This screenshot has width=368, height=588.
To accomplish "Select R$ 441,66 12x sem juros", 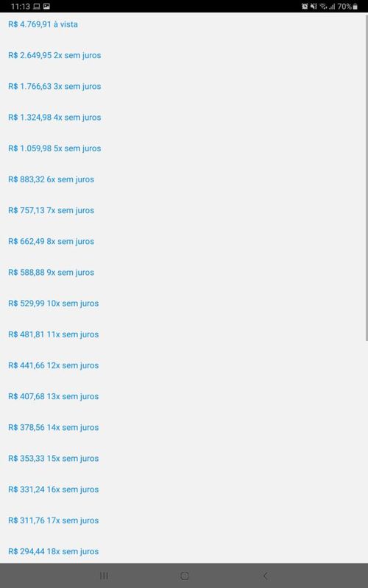I will coord(53,365).
